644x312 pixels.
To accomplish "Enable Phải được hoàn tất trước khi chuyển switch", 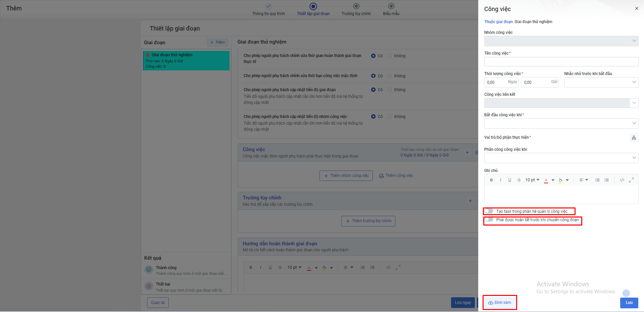I will tap(489, 220).
